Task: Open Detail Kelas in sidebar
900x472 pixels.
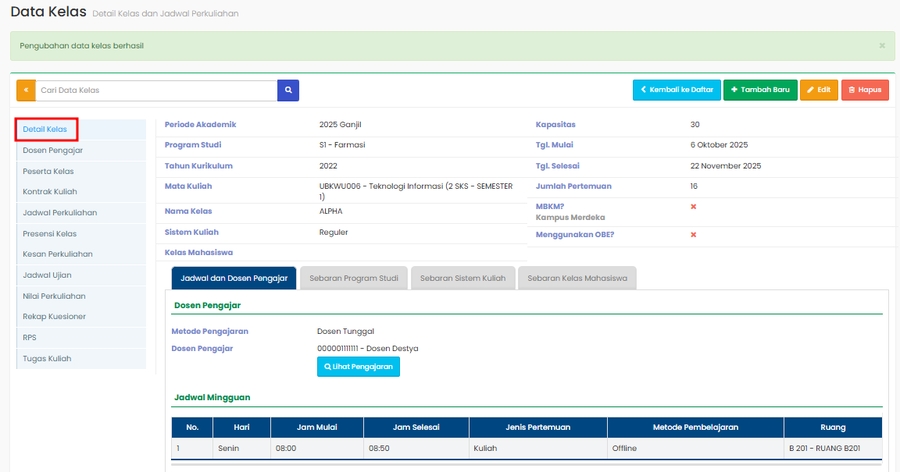Action: 46,130
